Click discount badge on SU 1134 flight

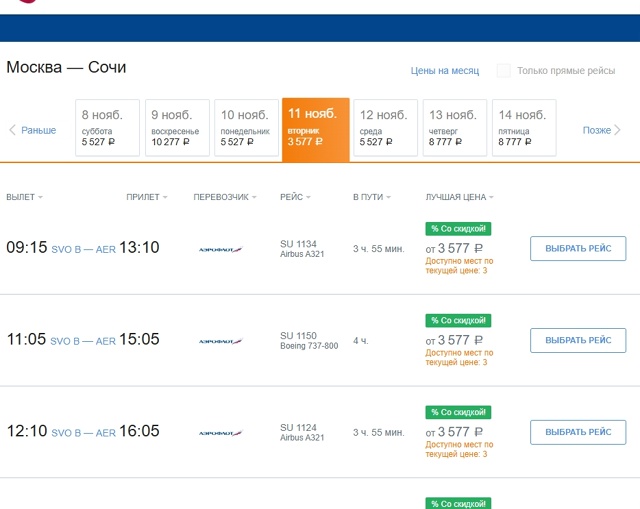point(458,229)
